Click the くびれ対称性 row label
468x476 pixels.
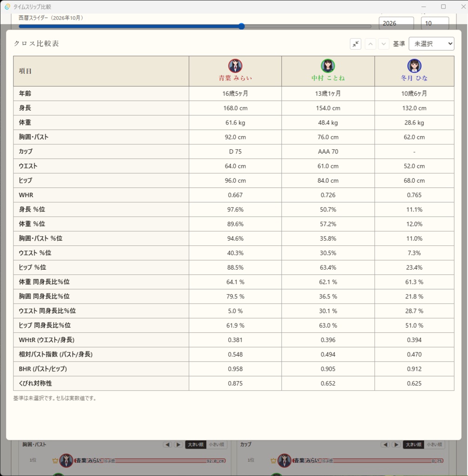tap(35, 383)
